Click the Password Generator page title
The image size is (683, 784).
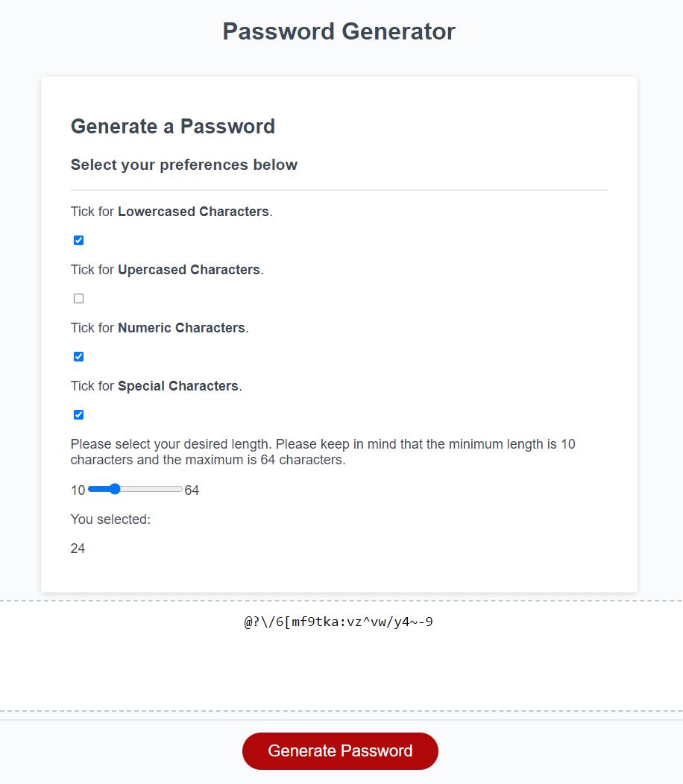point(338,31)
